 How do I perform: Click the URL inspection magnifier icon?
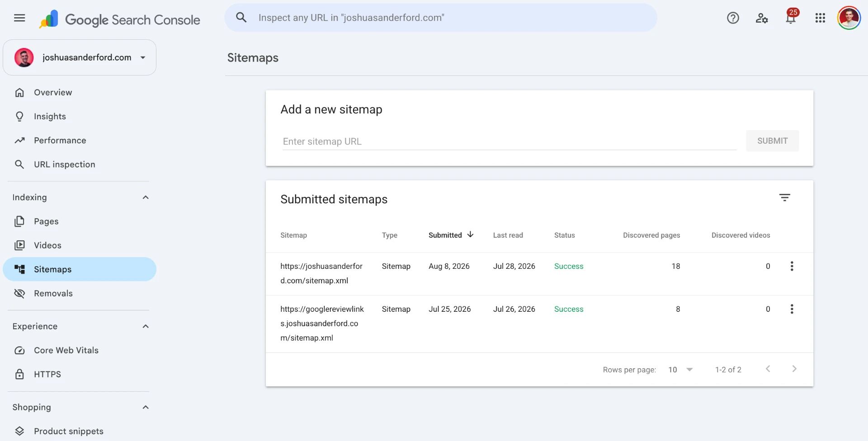click(19, 164)
